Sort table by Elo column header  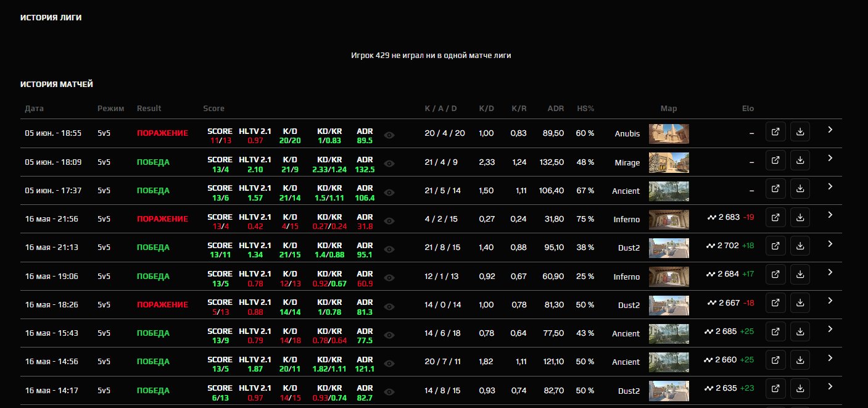coord(748,109)
